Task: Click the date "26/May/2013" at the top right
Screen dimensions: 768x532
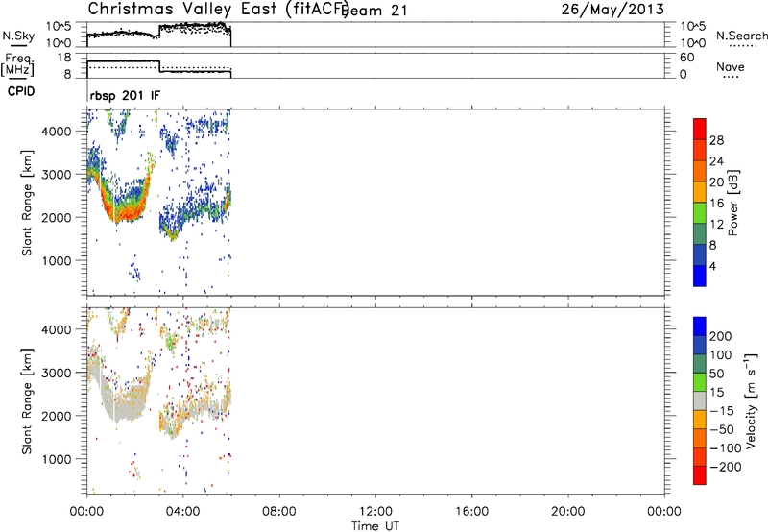Action: click(x=612, y=9)
